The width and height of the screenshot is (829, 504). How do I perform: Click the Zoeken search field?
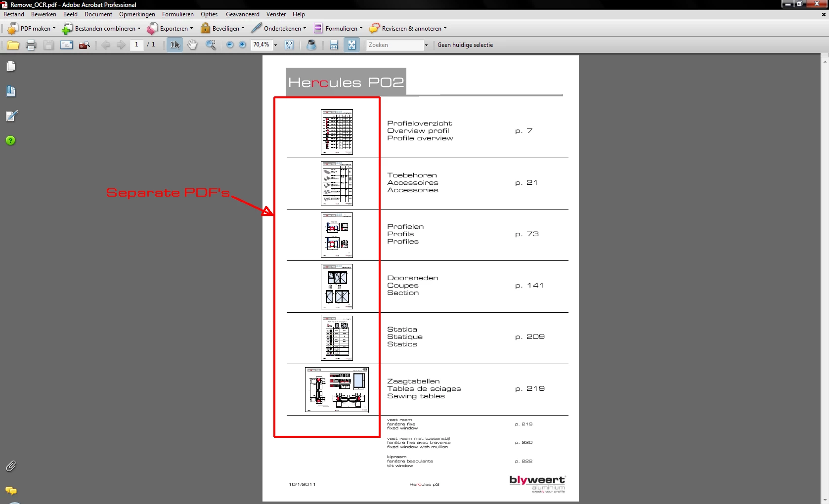(395, 45)
